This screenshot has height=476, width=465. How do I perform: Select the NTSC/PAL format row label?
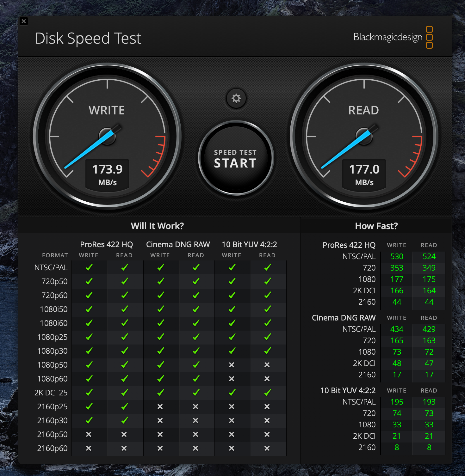[51, 267]
